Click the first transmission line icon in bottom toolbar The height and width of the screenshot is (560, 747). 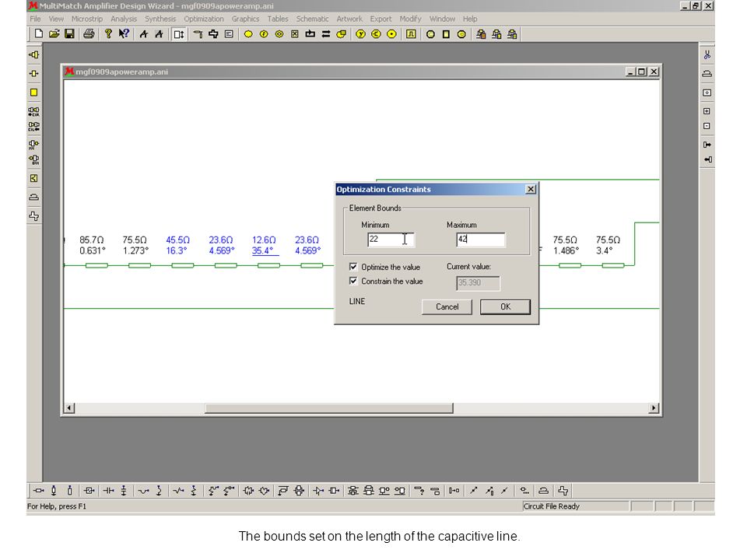pos(39,491)
